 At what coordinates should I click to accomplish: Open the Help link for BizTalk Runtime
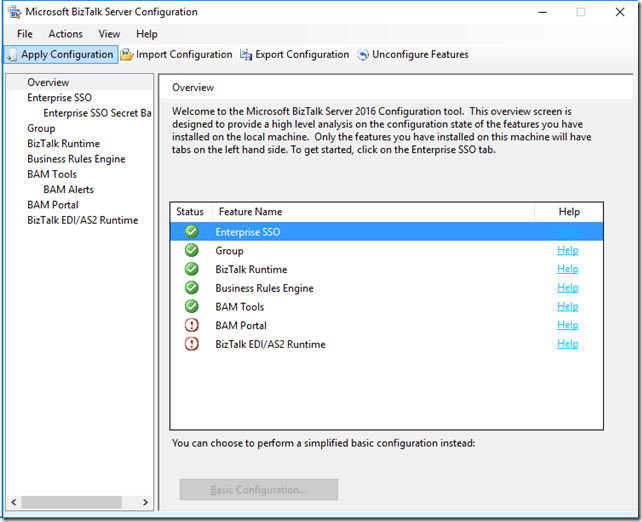pos(567,269)
